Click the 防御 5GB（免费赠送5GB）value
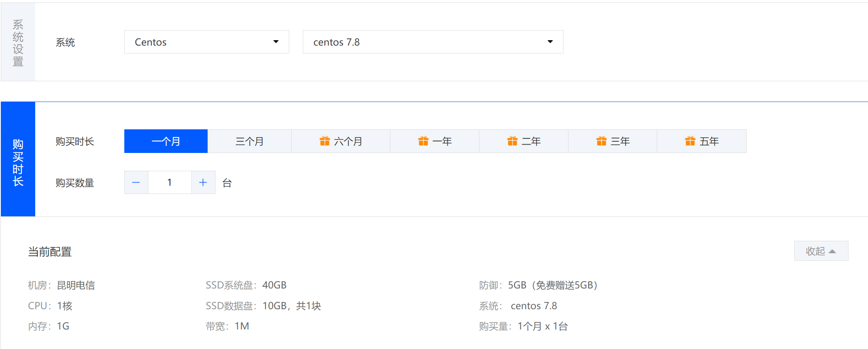Image resolution: width=868 pixels, height=349 pixels. (x=553, y=285)
